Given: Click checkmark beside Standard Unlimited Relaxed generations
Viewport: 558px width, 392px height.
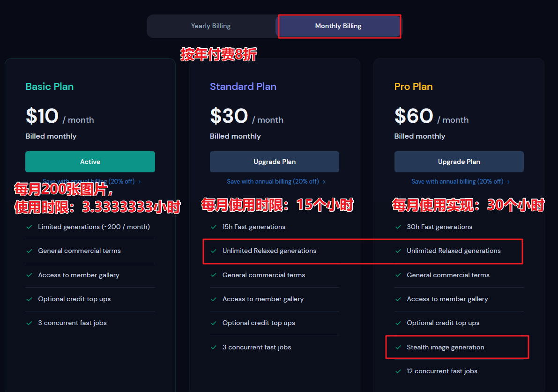Looking at the screenshot, I should 214,251.
